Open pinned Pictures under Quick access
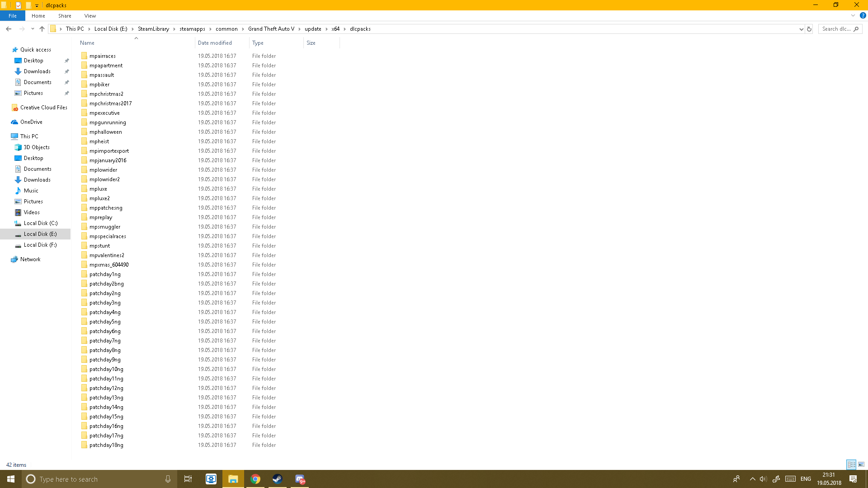The width and height of the screenshot is (868, 488). pyautogui.click(x=33, y=93)
